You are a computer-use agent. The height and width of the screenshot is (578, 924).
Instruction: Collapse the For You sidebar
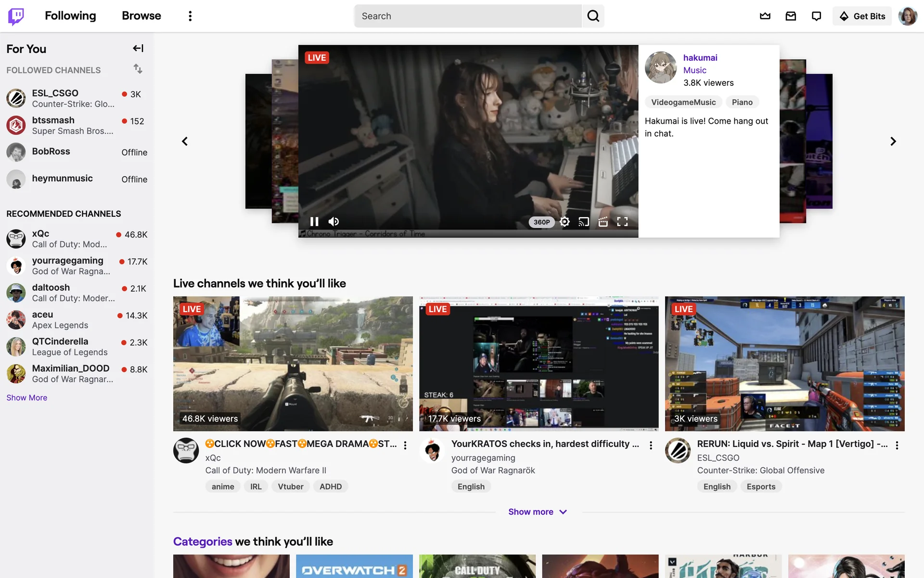pos(138,48)
